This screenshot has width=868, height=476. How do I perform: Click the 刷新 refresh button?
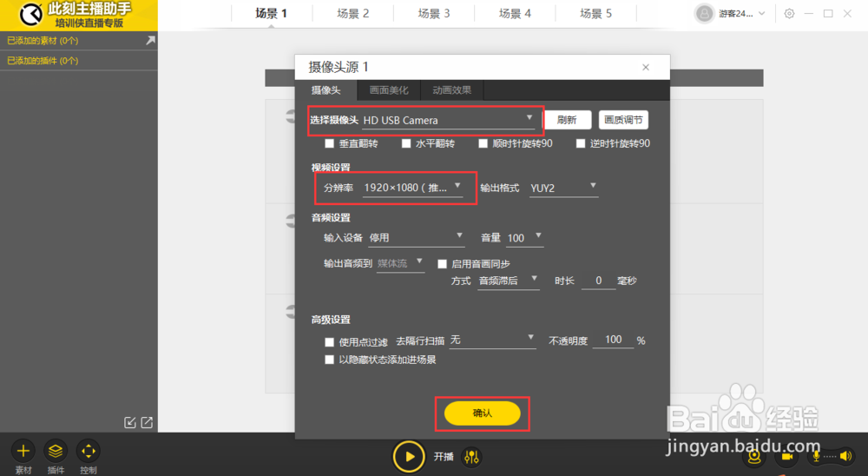click(567, 120)
